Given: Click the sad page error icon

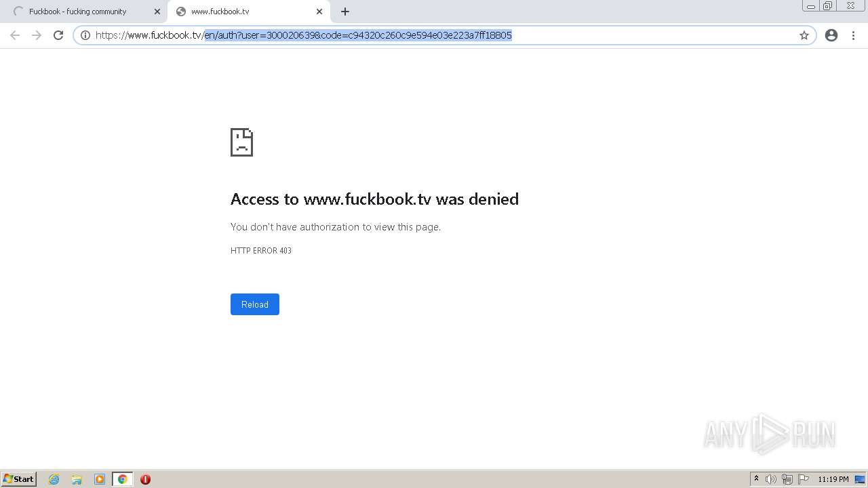Looking at the screenshot, I should tap(241, 142).
